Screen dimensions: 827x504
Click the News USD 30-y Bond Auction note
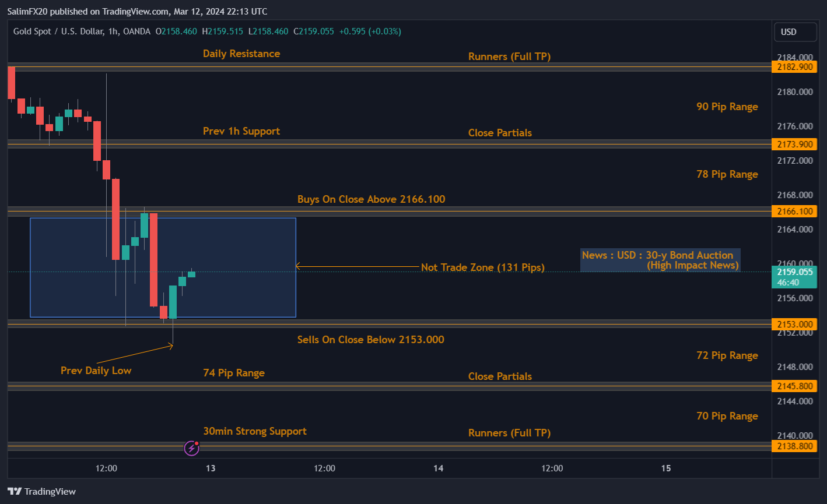[x=660, y=260]
